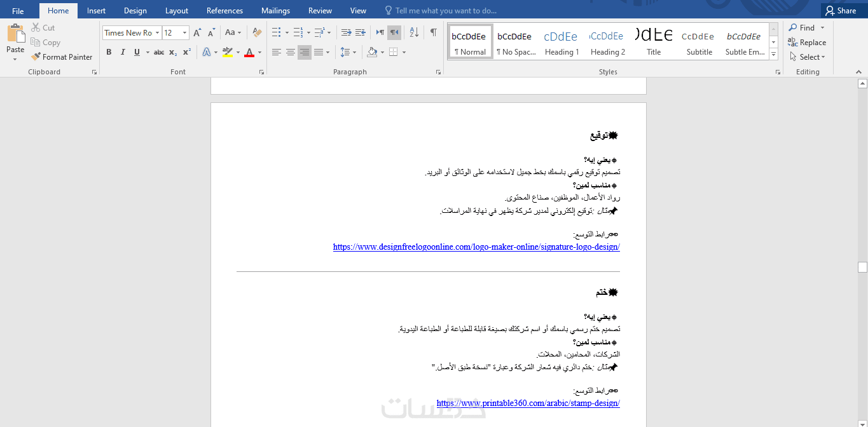Open Text Effects and Typography
868x427 pixels.
tap(207, 52)
